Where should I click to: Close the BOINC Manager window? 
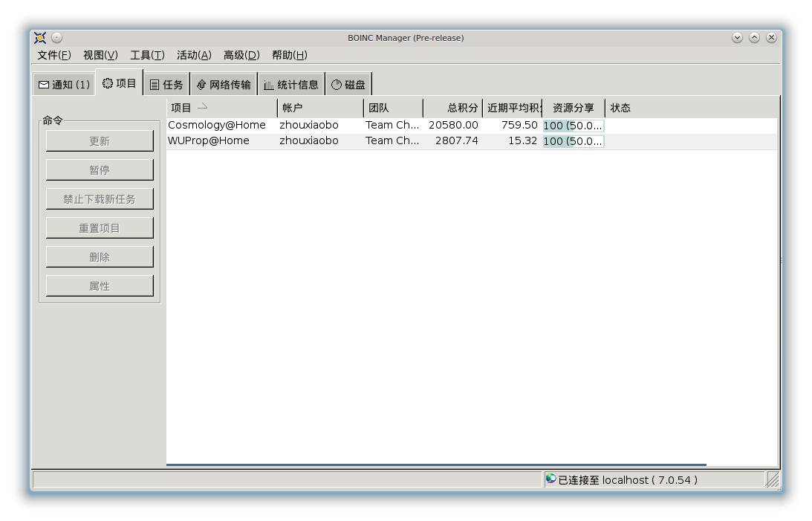(771, 37)
